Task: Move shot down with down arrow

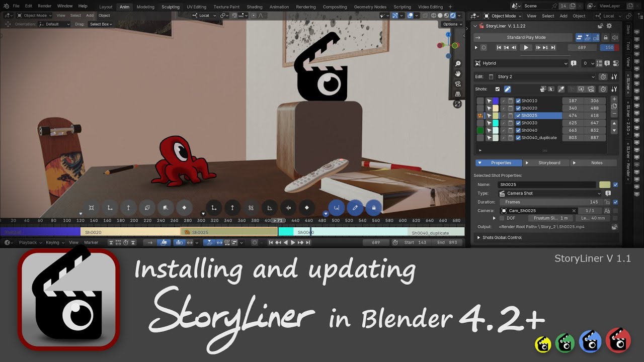Action: pyautogui.click(x=614, y=130)
